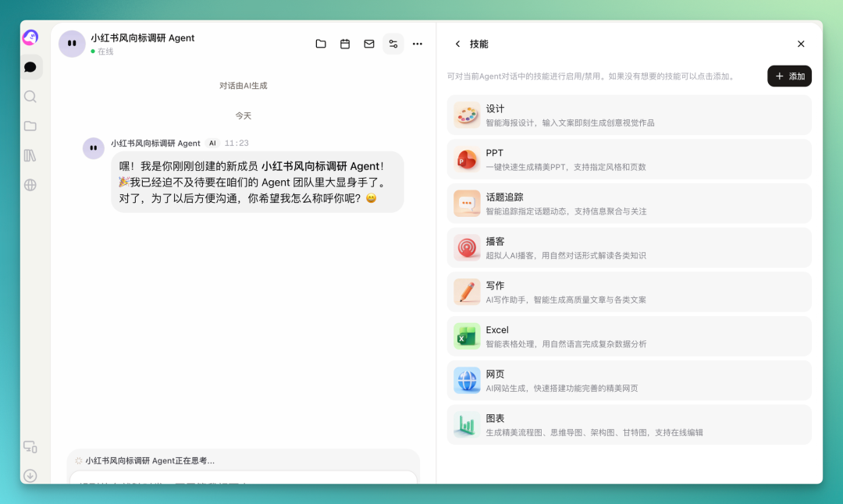Select the 播客 skill icon
Image resolution: width=843 pixels, height=504 pixels.
point(467,247)
